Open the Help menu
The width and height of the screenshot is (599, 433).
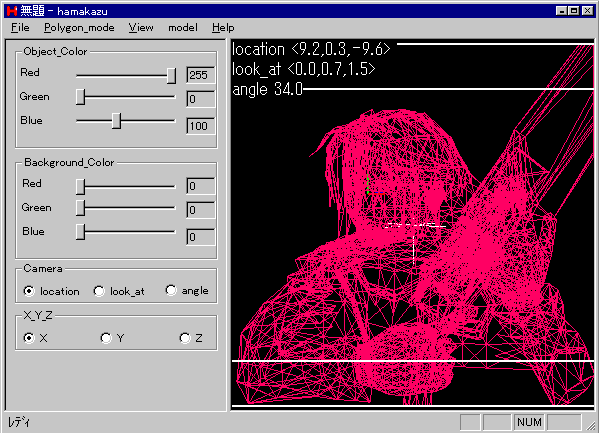pos(223,28)
